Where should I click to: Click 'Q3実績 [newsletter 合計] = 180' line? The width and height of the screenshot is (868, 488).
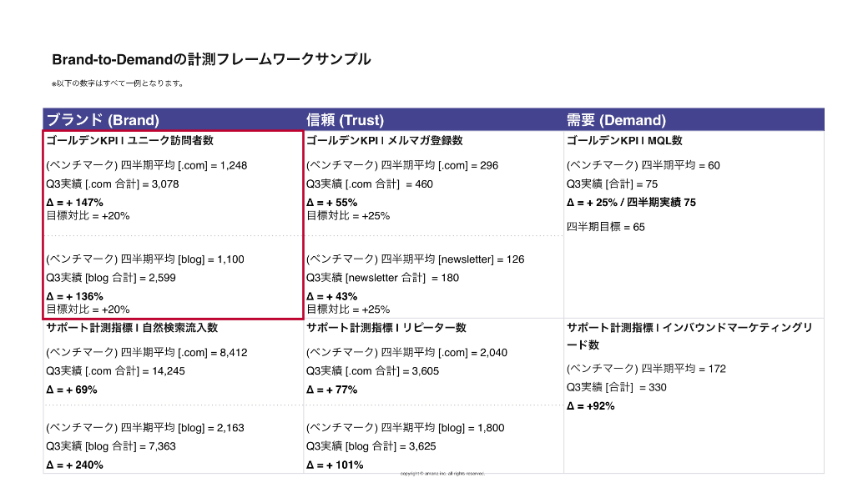point(382,278)
